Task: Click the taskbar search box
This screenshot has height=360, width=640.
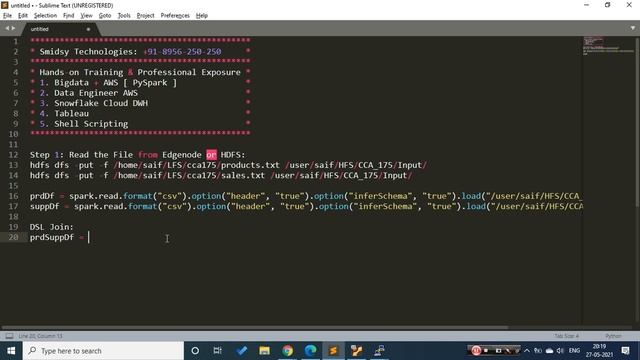Action: (x=103, y=351)
